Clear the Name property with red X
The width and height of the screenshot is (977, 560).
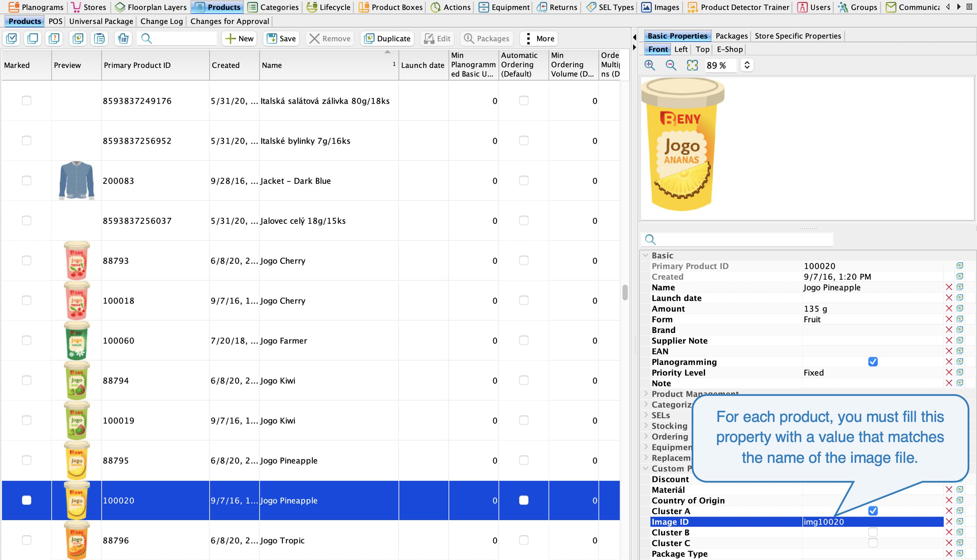tap(949, 287)
